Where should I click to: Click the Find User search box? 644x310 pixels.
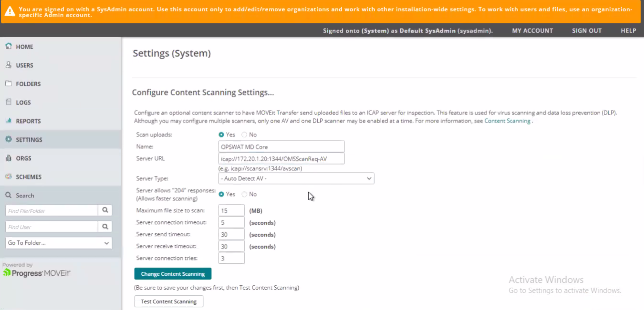(52, 227)
